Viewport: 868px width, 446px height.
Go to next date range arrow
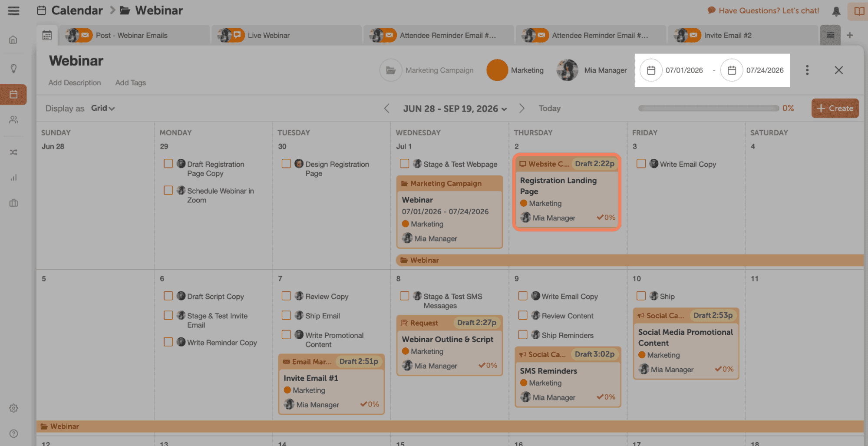pyautogui.click(x=521, y=109)
